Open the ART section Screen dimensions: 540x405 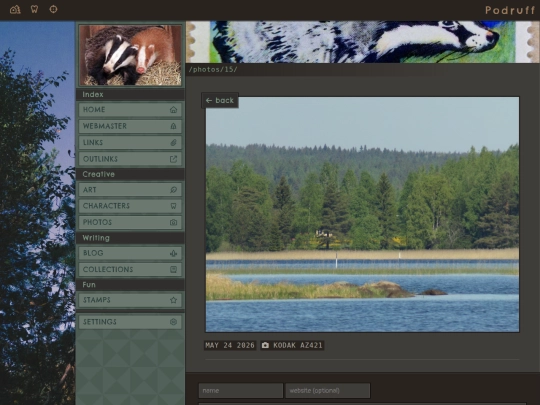130,190
